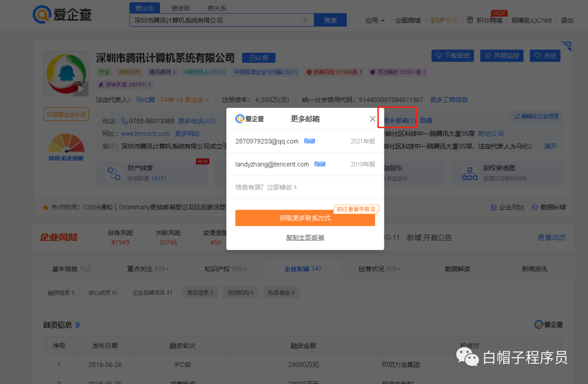The width and height of the screenshot is (588, 384).
Task: Open the www.tencent.com website link
Action: click(x=145, y=133)
